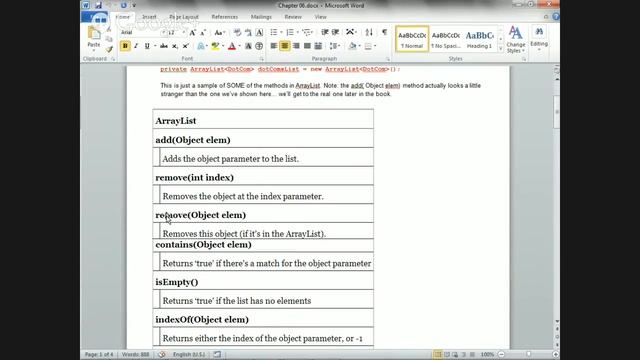Expand the Styles gallery More arrow
Screen dimensions: 640x360
pyautogui.click(x=501, y=49)
